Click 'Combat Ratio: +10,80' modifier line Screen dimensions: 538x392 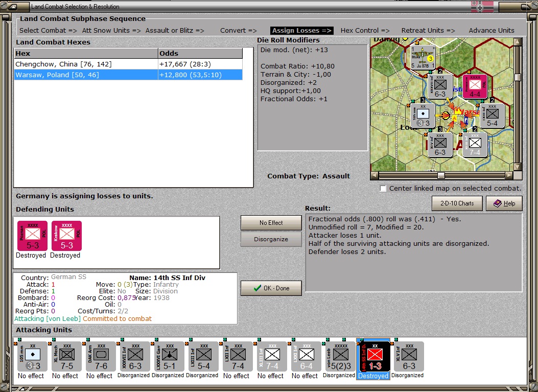[x=297, y=66]
